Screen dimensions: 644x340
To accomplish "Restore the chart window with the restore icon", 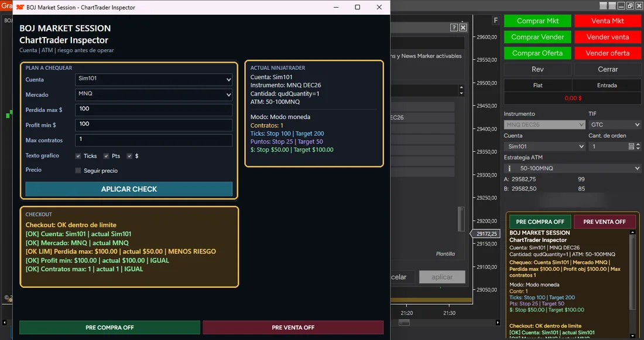I will [630, 6].
